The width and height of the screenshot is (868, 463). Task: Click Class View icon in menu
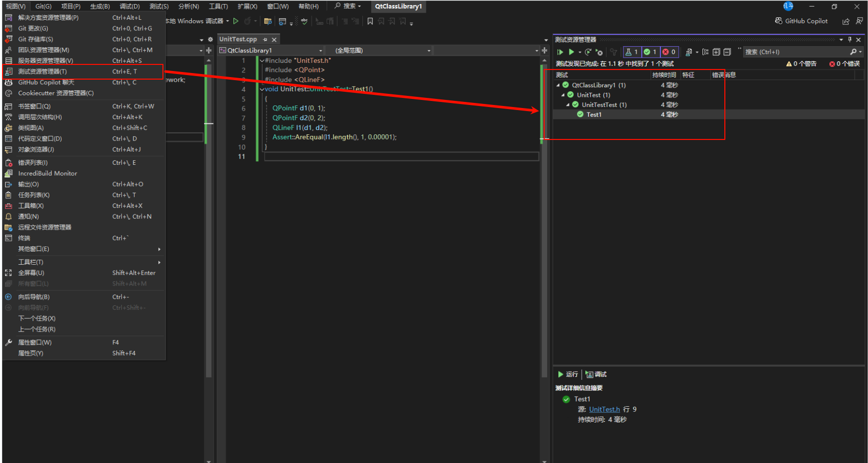(x=9, y=128)
